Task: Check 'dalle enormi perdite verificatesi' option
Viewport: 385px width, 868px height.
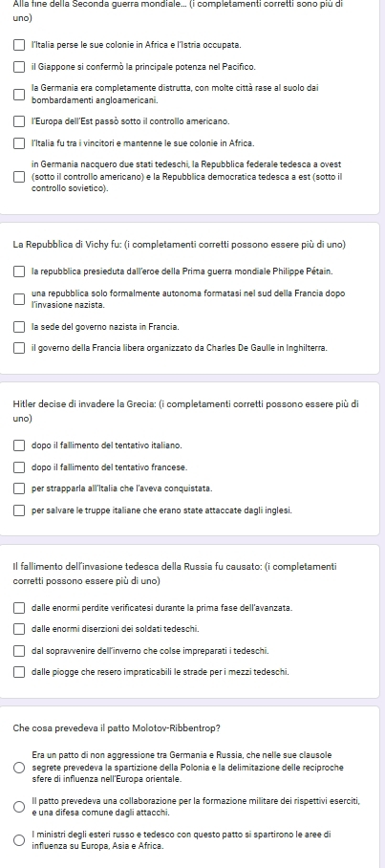Action: point(19,608)
